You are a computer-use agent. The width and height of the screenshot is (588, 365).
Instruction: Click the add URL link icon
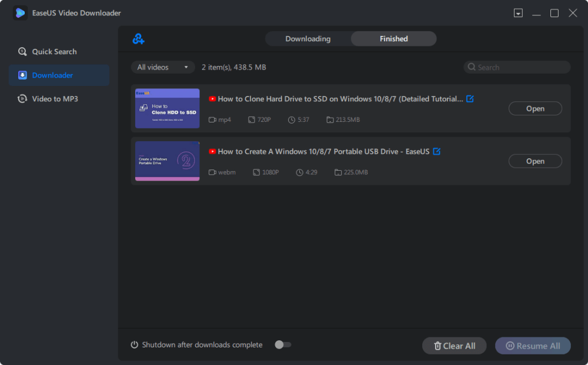(x=138, y=39)
